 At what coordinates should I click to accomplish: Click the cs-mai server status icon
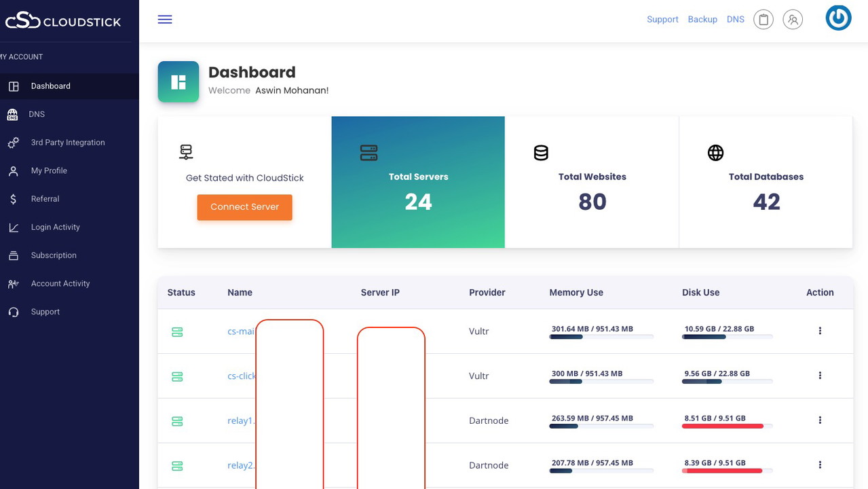pyautogui.click(x=177, y=332)
